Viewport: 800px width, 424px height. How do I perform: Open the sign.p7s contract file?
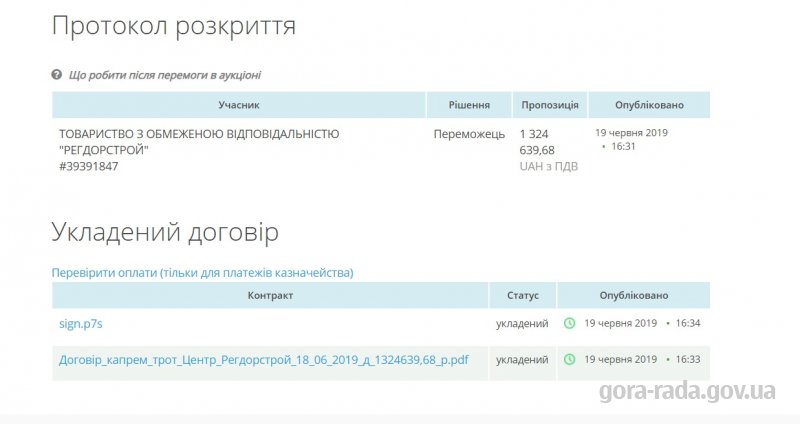coord(81,323)
